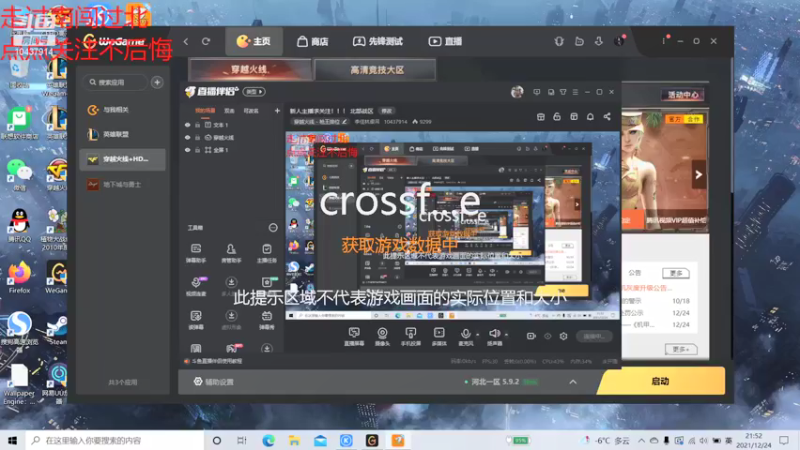Click the record video icon
The image size is (800, 450).
click(531, 336)
